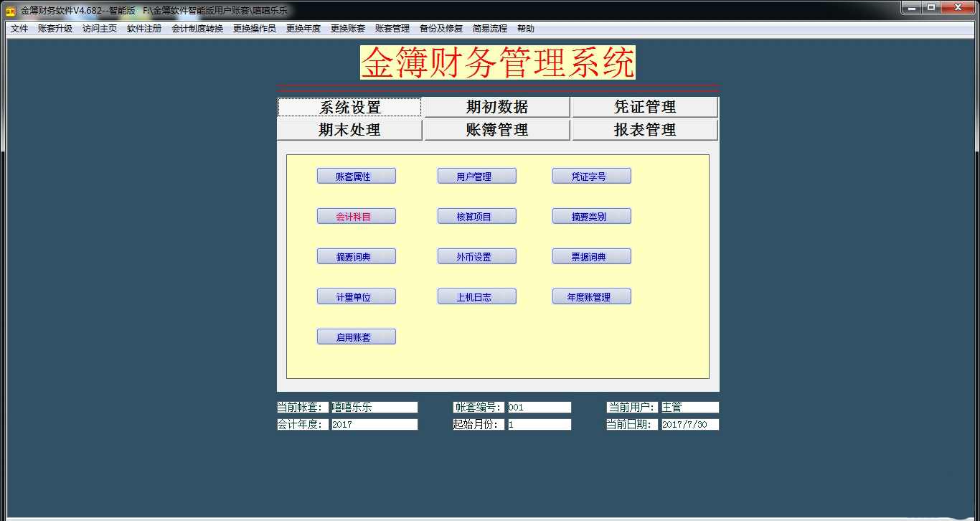Open the 更换操作员 menu
Viewport: 980px width, 521px height.
(x=255, y=29)
